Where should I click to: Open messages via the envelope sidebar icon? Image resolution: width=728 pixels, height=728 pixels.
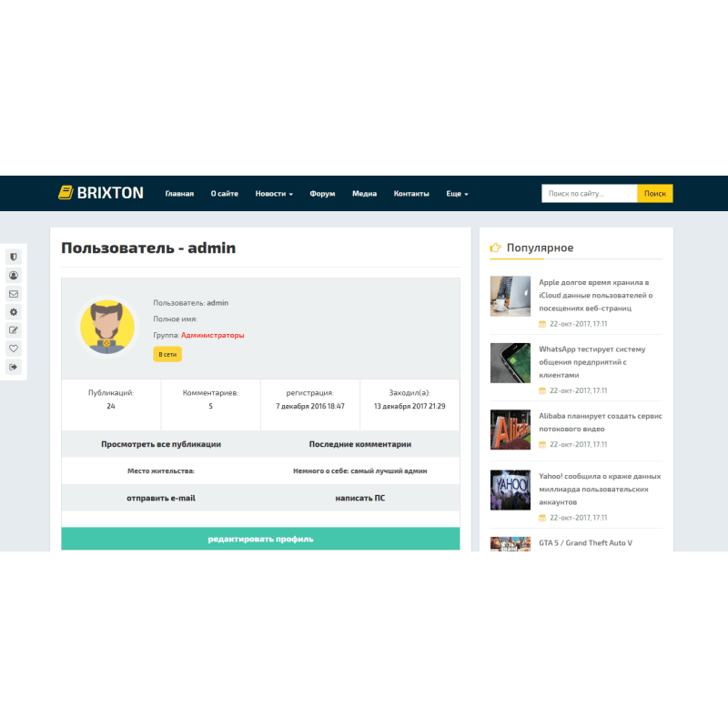pos(13,294)
